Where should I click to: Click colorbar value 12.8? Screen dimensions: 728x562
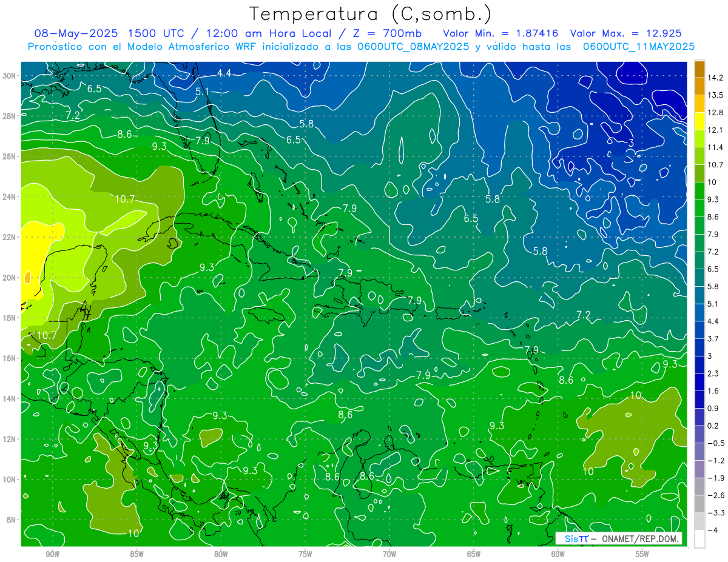click(x=716, y=113)
